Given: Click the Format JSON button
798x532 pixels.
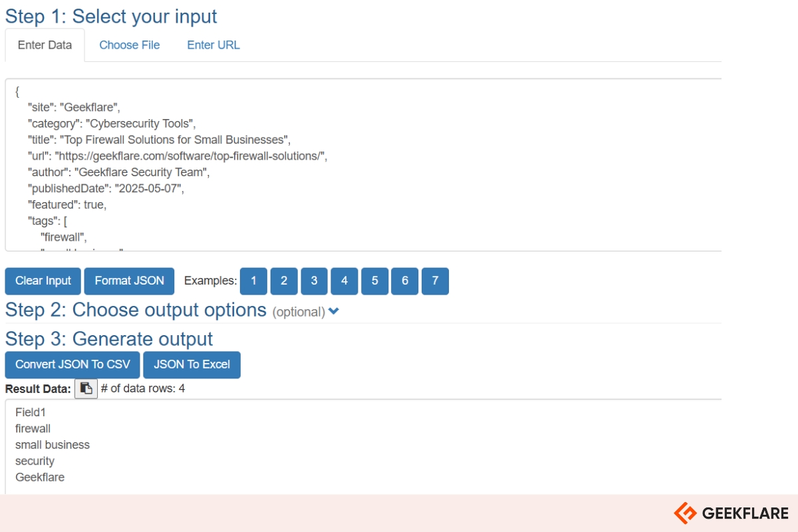Looking at the screenshot, I should pos(129,281).
